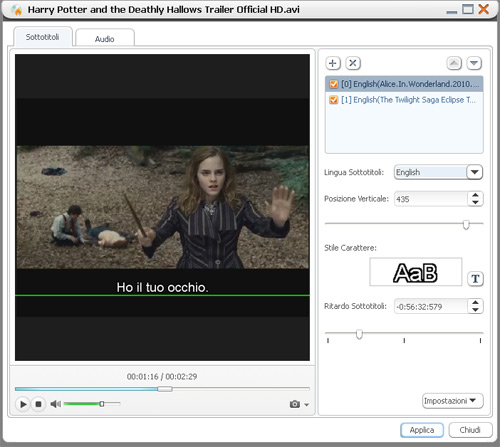Move subtitle up in the list
The height and width of the screenshot is (447, 500).
tap(454, 63)
